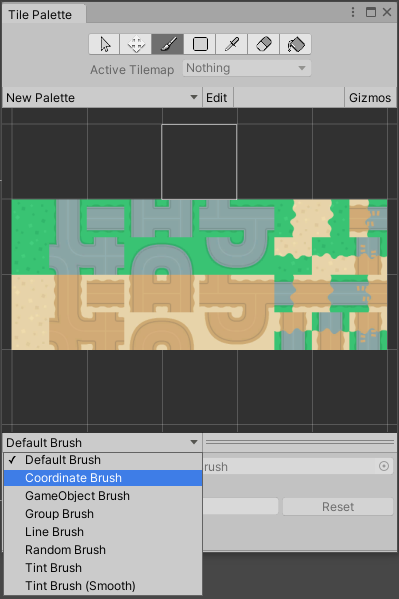The width and height of the screenshot is (399, 599).
Task: Expand the New Palette dropdown
Action: click(102, 98)
